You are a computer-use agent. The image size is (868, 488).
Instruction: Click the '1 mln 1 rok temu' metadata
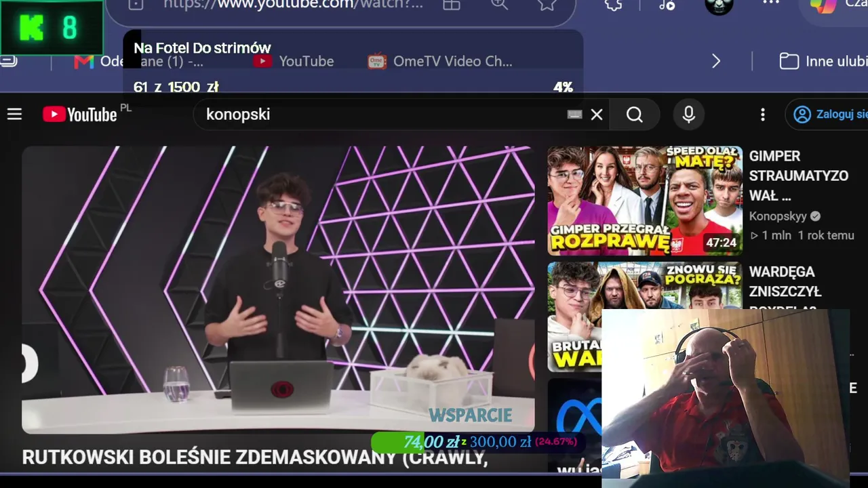pyautogui.click(x=802, y=236)
